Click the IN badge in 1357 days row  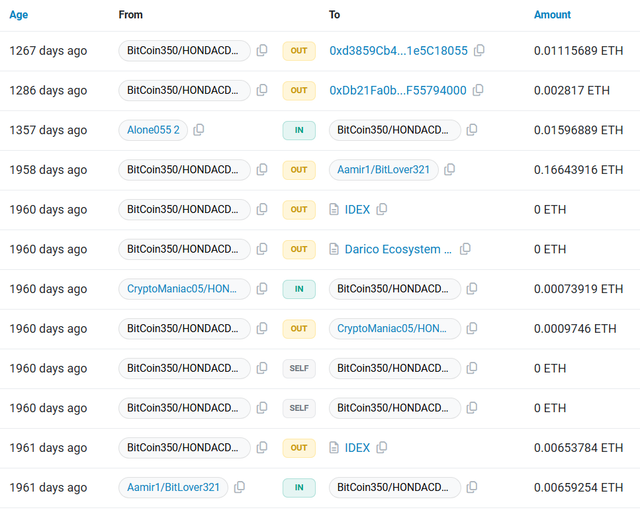pyautogui.click(x=299, y=130)
